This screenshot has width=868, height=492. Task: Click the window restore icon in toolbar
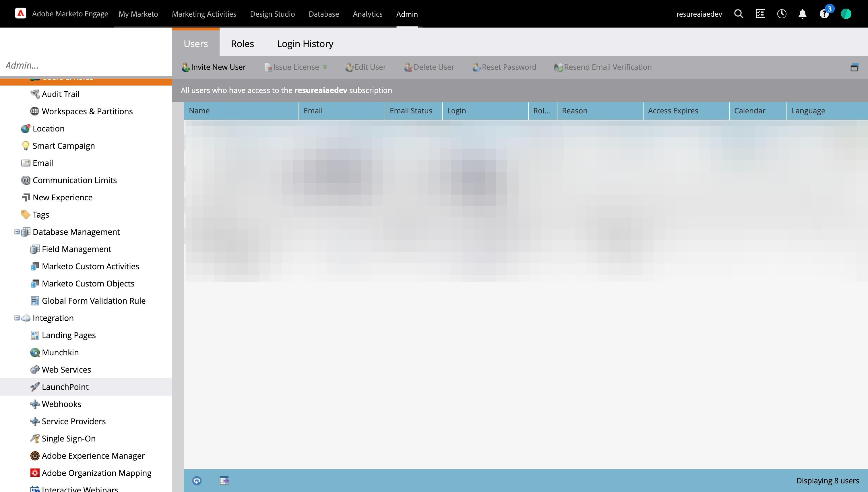854,67
